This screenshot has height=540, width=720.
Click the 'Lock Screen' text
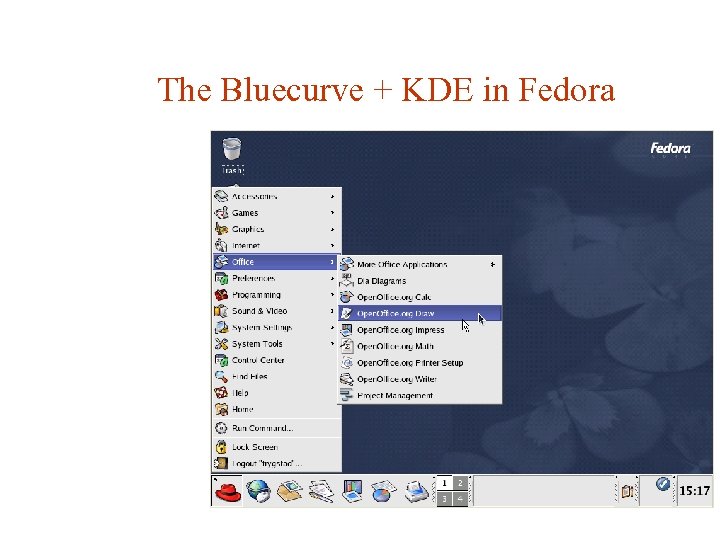(255, 447)
